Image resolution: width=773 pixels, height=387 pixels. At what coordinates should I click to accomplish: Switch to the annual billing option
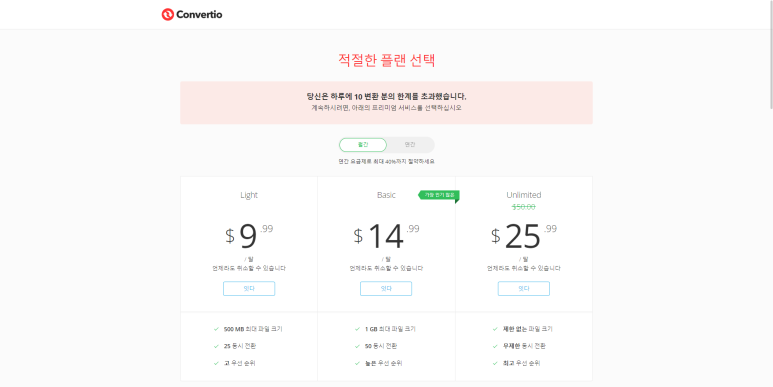410,145
